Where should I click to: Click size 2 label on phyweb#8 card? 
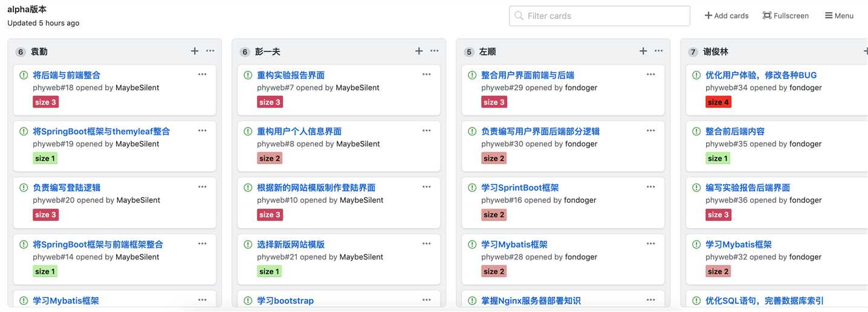pos(270,158)
